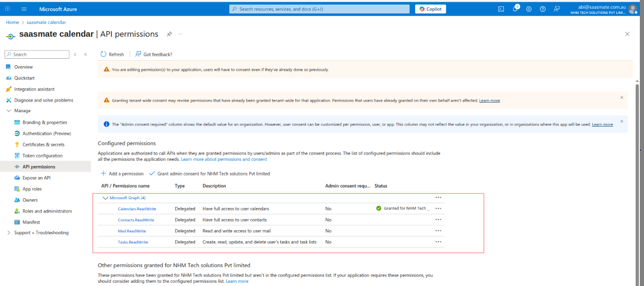Expand Support + Troubleshooting section
This screenshot has height=286, width=644.
[9, 233]
